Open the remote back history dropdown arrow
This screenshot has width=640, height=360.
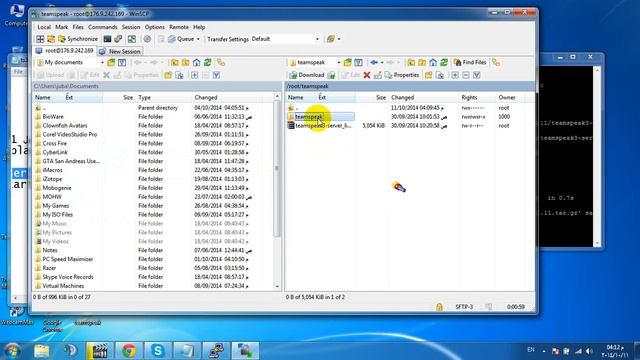click(x=382, y=62)
